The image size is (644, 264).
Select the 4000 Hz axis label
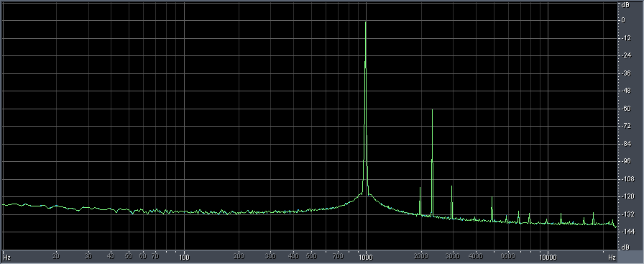coord(476,256)
